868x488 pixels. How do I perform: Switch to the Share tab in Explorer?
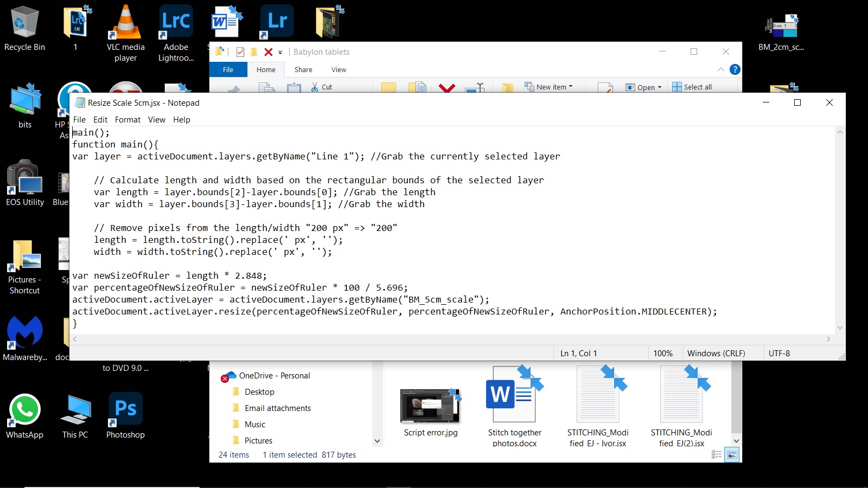point(303,69)
